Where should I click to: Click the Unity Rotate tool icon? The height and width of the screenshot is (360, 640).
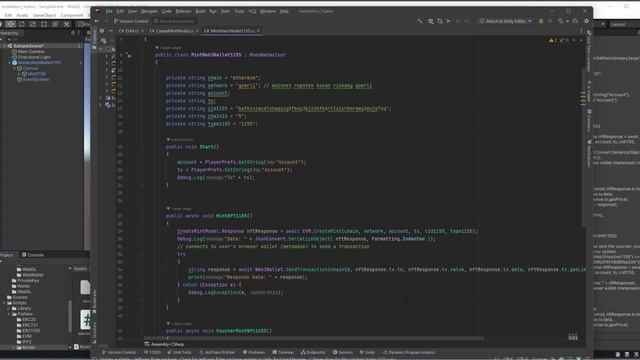point(22,24)
